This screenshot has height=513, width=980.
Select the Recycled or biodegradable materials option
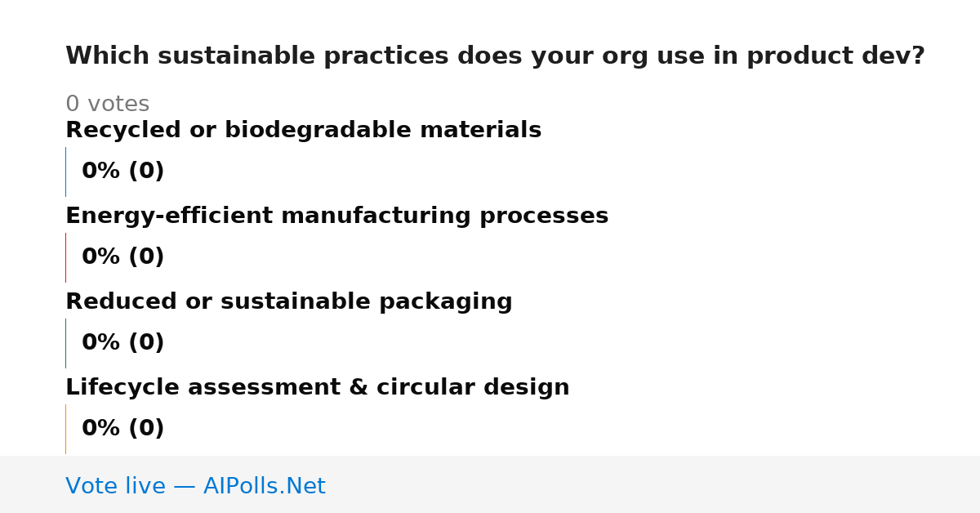303,131
